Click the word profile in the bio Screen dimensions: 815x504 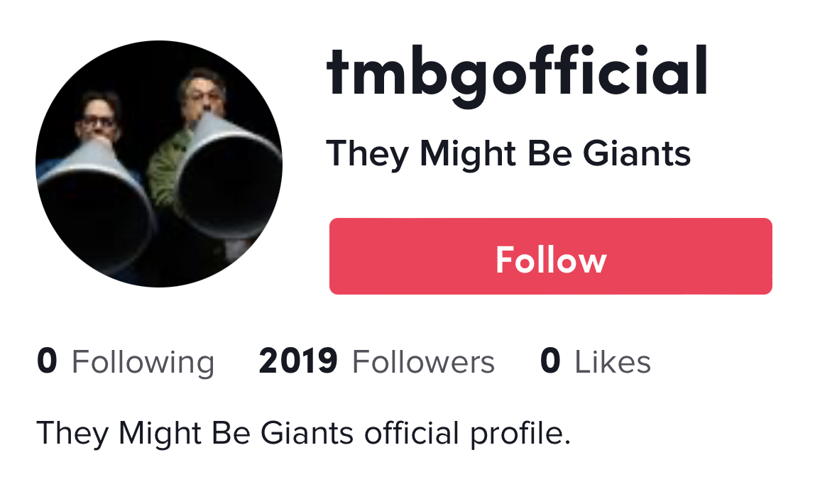tap(520, 433)
